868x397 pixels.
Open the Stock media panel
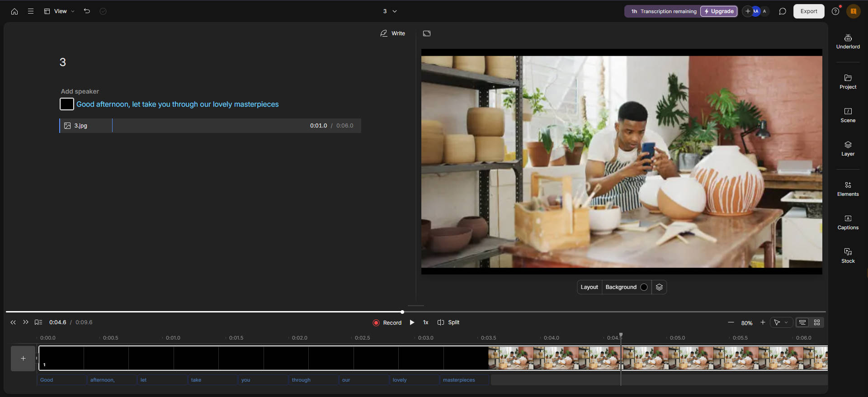pyautogui.click(x=848, y=255)
